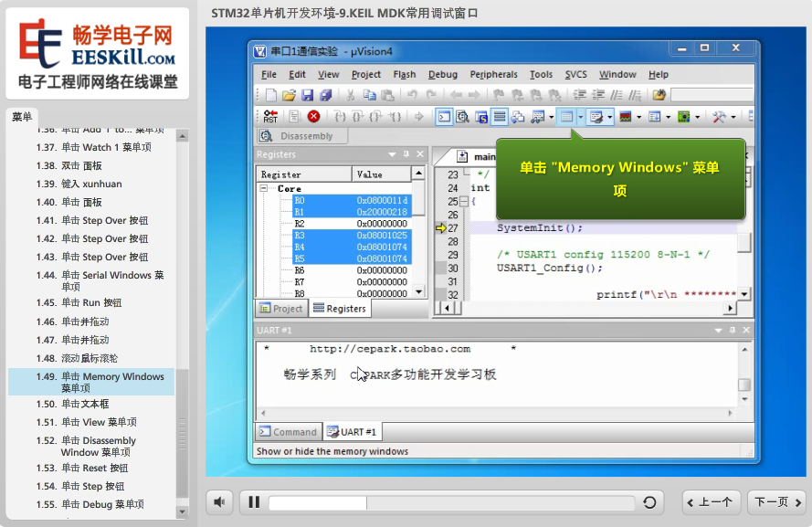The height and width of the screenshot is (527, 812).
Task: Open the Trace Windows dropdown arrow
Action: pyautogui.click(x=668, y=117)
